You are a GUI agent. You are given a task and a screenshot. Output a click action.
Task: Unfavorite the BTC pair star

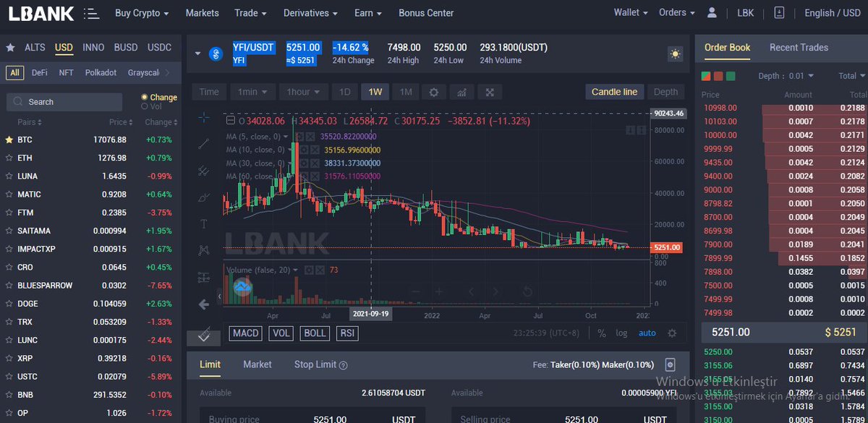tap(9, 140)
